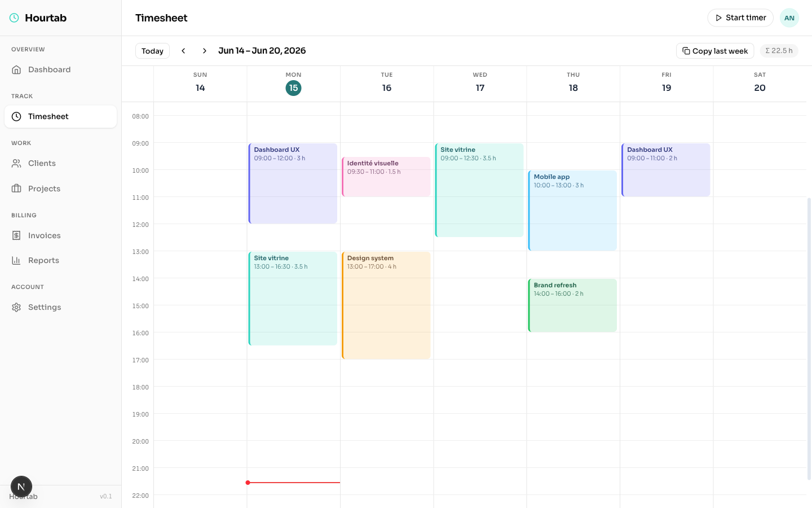Viewport: 812px width, 508px height.
Task: Click Copy last week button
Action: coord(715,51)
